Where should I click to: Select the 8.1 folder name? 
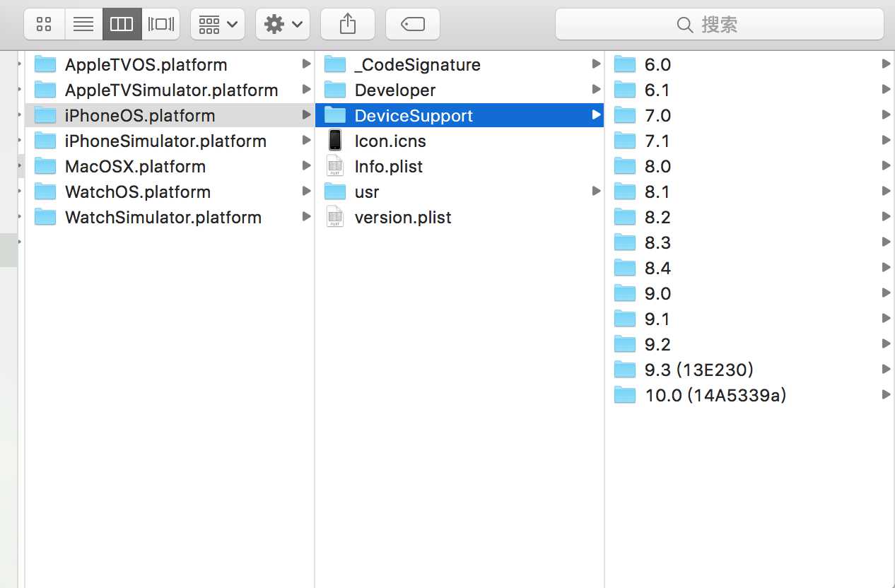tap(657, 192)
